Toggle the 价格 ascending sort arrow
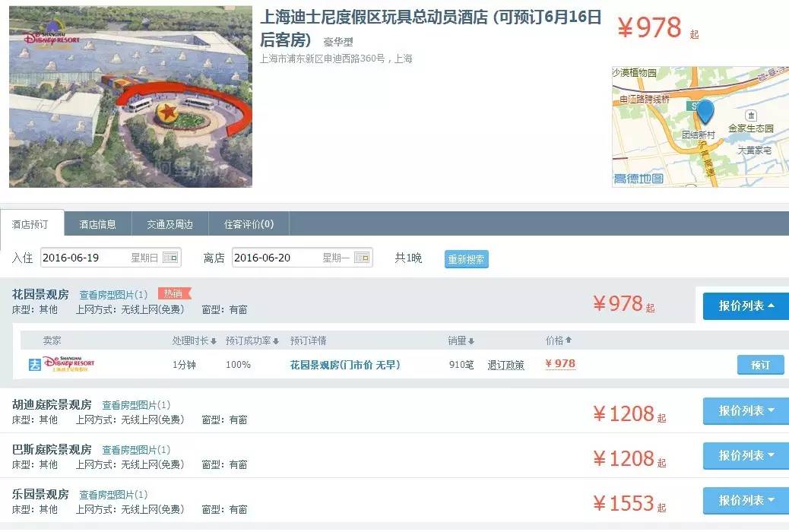The width and height of the screenshot is (789, 532). coord(569,340)
